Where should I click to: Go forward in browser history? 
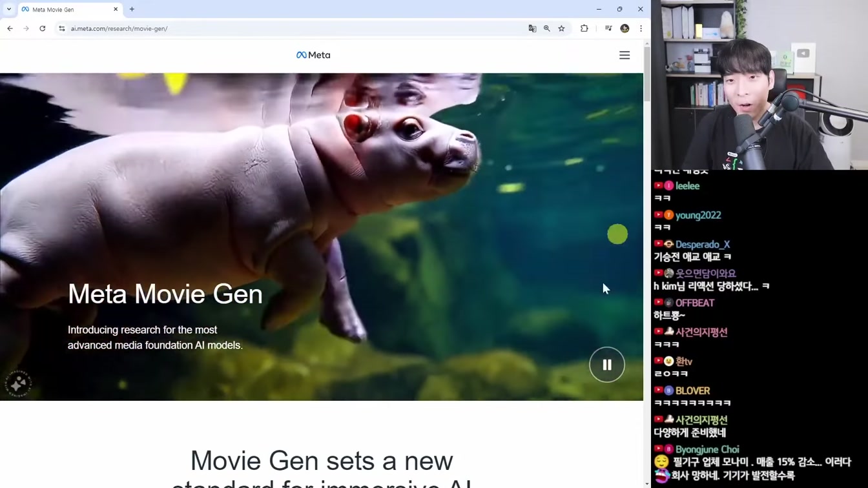[x=26, y=28]
